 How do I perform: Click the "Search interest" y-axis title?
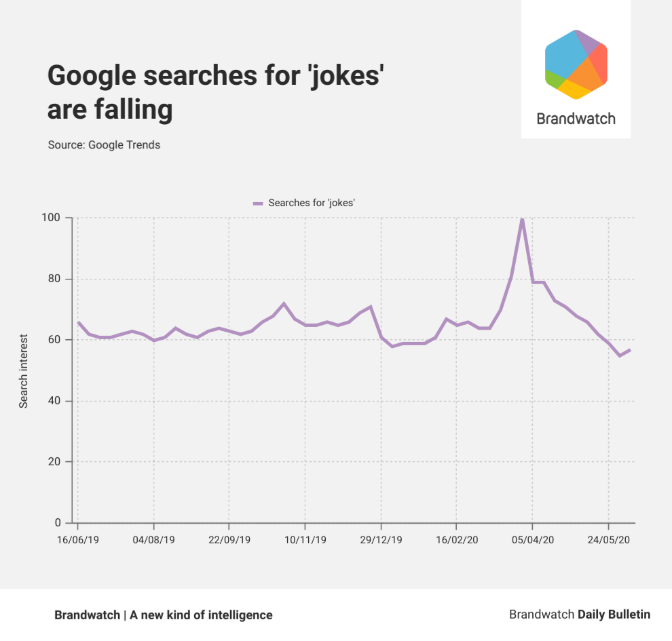pos(24,370)
